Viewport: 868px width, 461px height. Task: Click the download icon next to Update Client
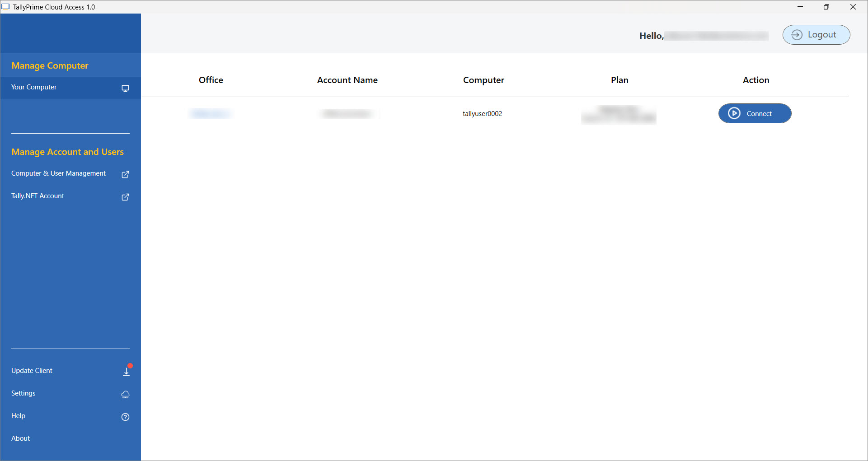click(127, 371)
